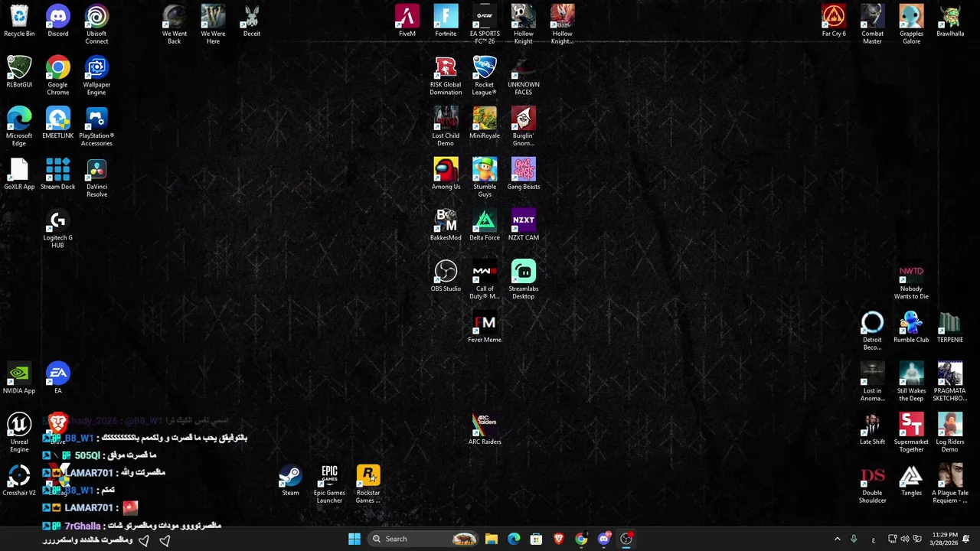Viewport: 980px width, 551px height.
Task: Launch Brawlhalla desktop shortcut
Action: pyautogui.click(x=950, y=21)
